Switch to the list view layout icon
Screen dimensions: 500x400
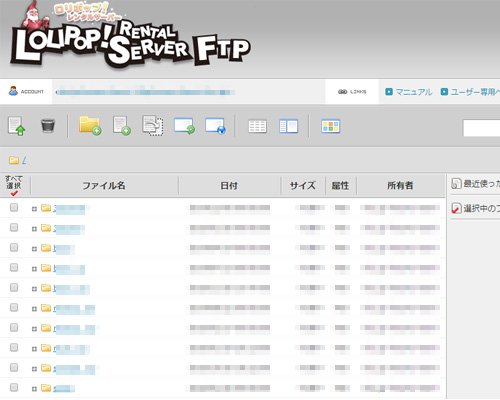[257, 126]
